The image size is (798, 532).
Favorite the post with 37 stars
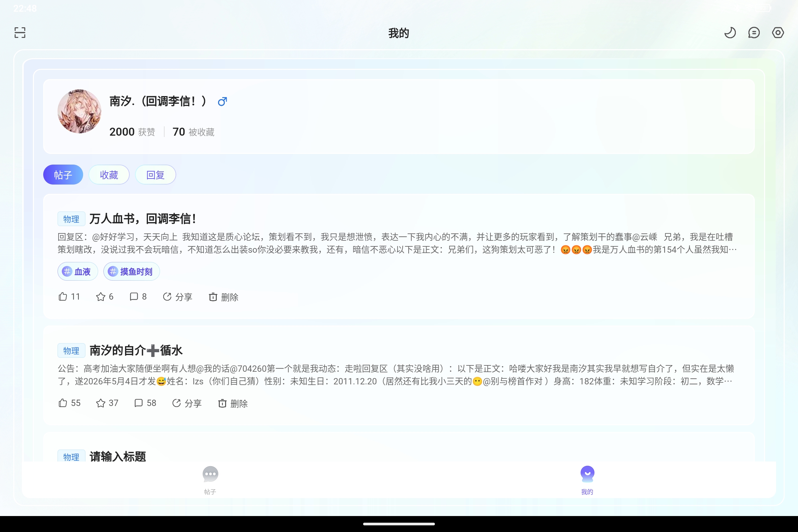pos(107,403)
